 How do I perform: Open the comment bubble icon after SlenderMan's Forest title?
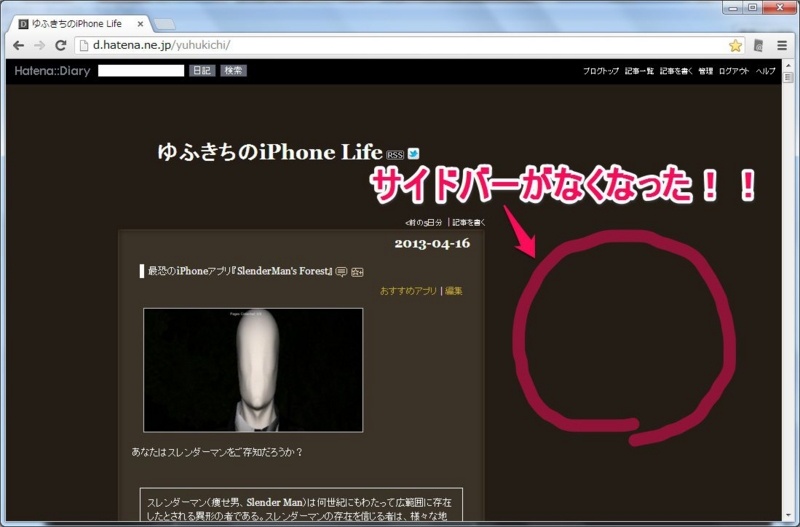pyautogui.click(x=341, y=272)
